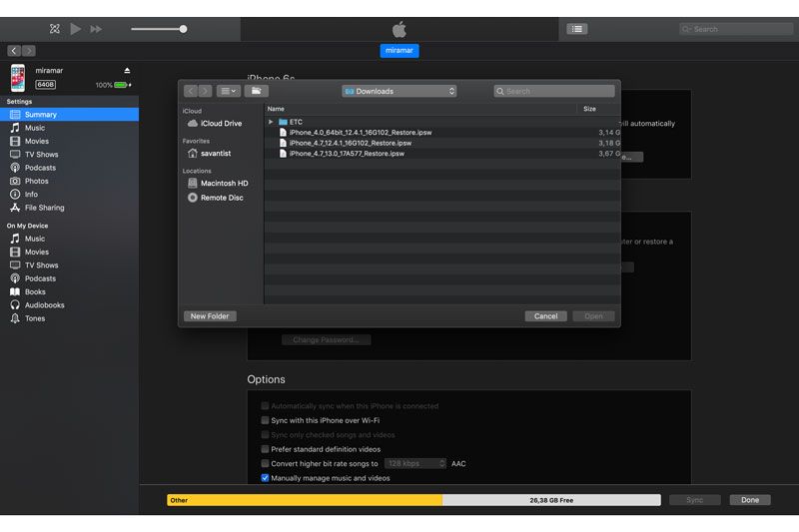Open Summary in Settings sidebar
799x532 pixels.
click(x=69, y=115)
